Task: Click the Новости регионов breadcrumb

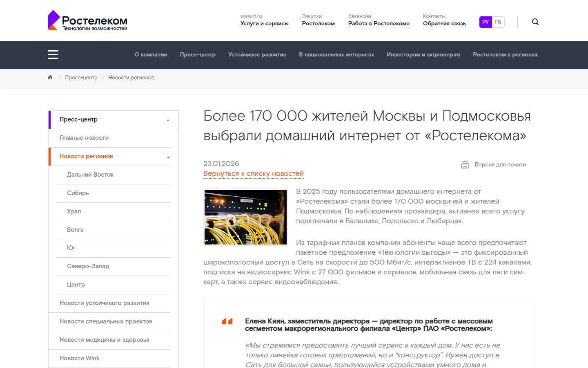Action: pos(131,78)
